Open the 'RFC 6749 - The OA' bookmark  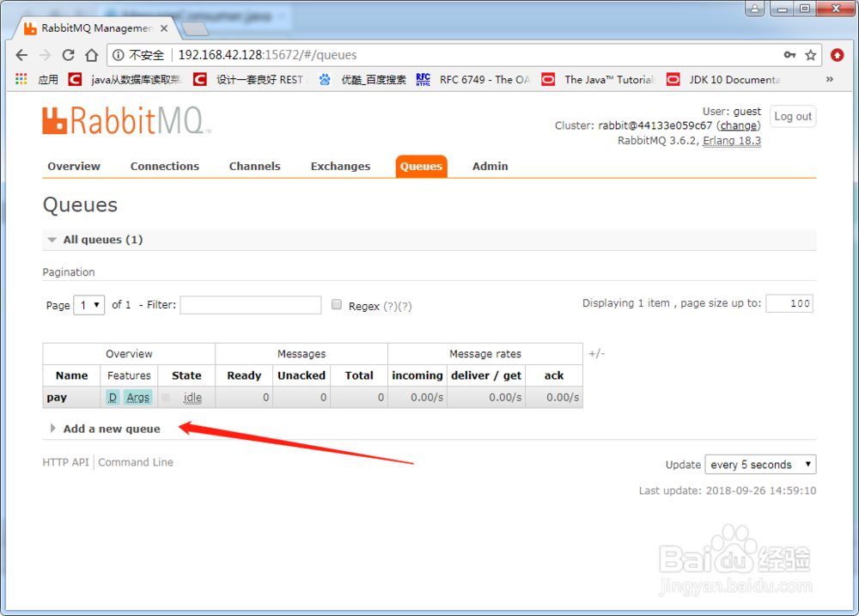coord(473,79)
